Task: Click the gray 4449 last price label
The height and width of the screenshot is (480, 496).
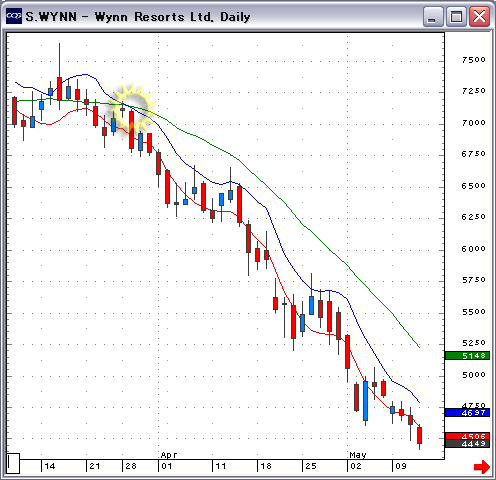Action: [x=467, y=444]
